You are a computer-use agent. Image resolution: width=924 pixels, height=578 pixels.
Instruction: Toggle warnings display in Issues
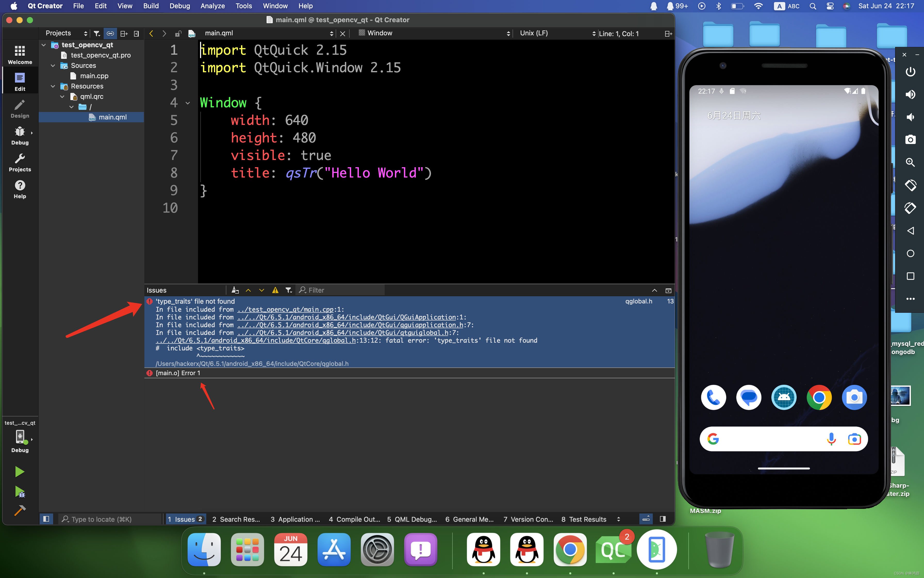coord(275,290)
